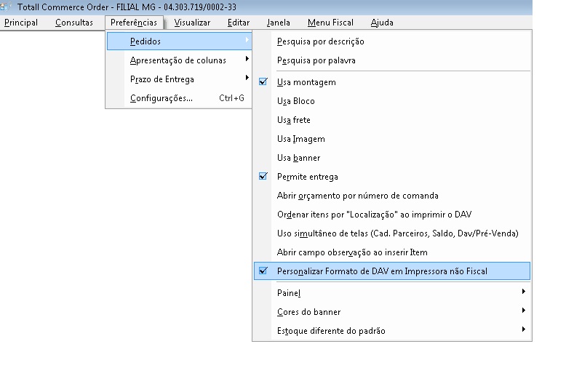Expand the Painel submenu
The width and height of the screenshot is (574, 392).
392,293
